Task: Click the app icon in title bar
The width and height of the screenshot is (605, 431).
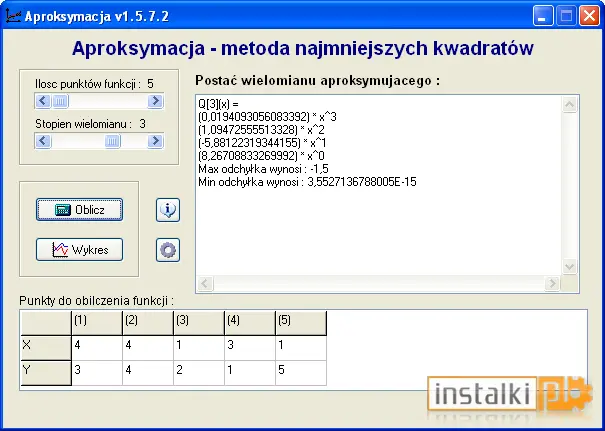Action: tap(13, 16)
